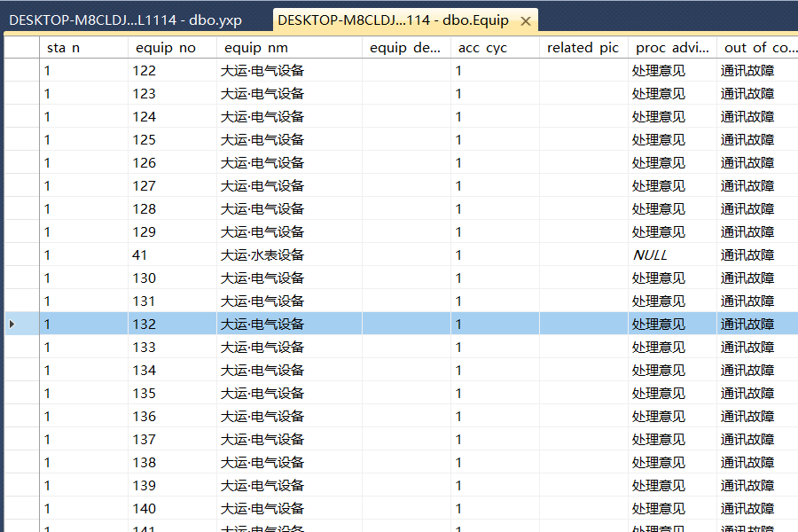Select the equip_no cell showing 140

[172, 509]
